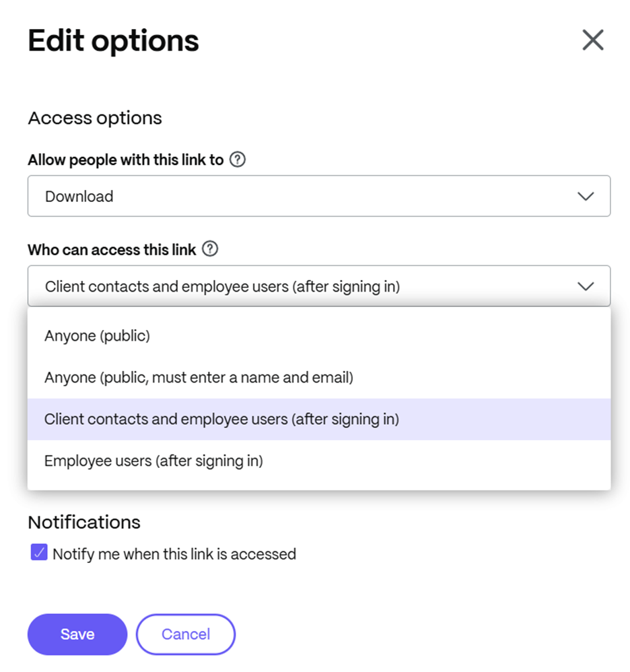Open the 'Allow people with this link to' dropdown

tap(318, 196)
